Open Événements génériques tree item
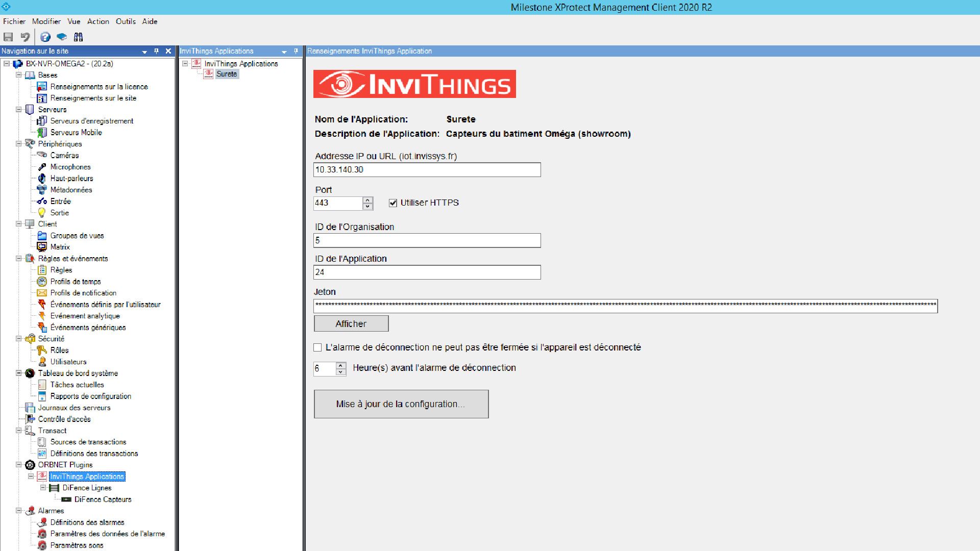The image size is (980, 551). (x=88, y=328)
